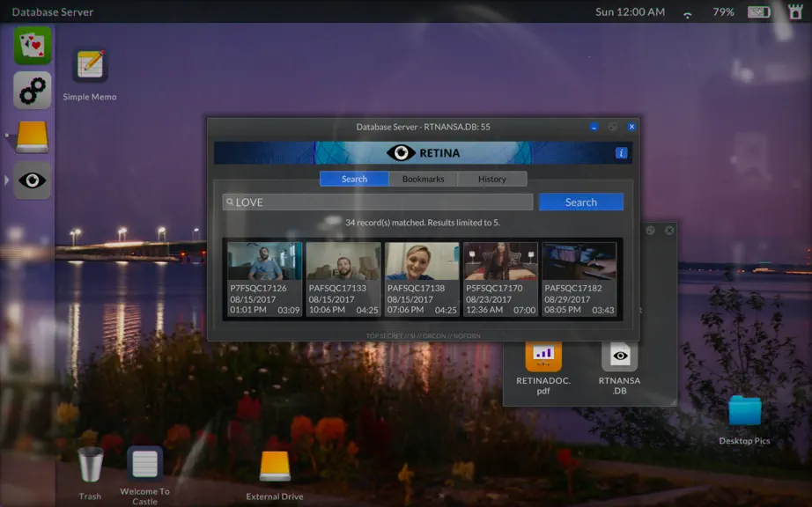This screenshot has width=812, height=507.
Task: Click the 03:43 duration text
Action: pyautogui.click(x=603, y=310)
